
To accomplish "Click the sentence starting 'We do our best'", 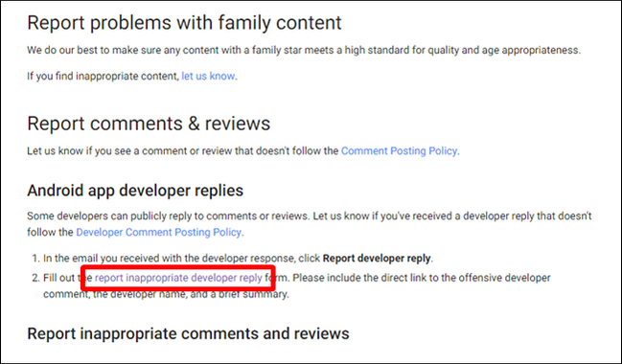I will (304, 50).
